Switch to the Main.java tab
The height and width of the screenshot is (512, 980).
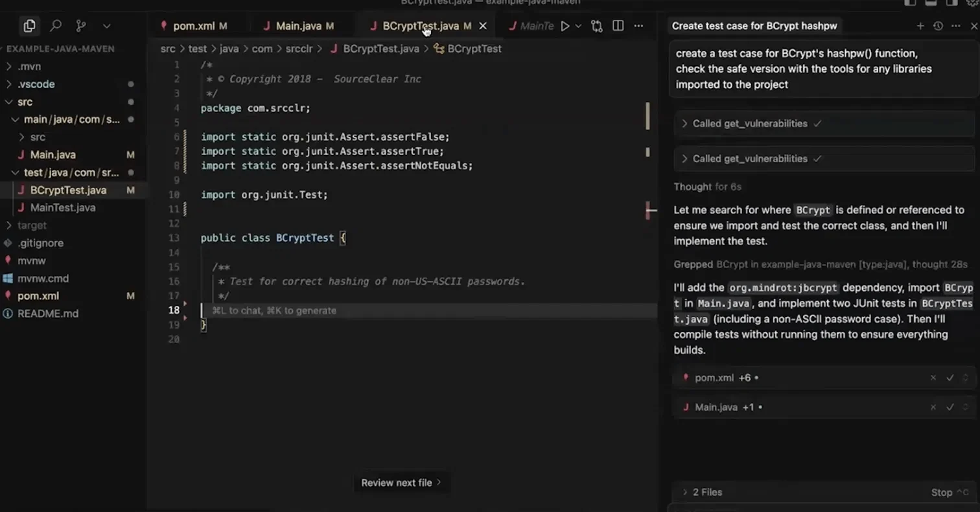coord(298,26)
